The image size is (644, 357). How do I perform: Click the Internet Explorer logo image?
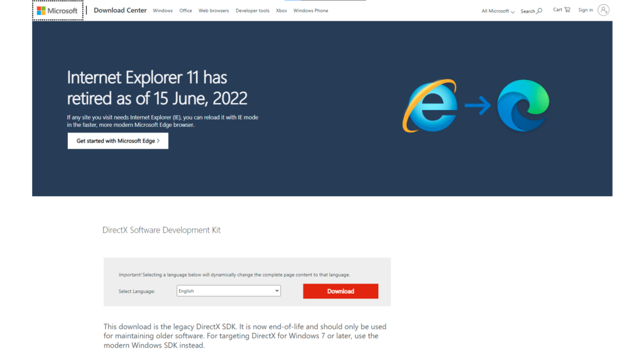[x=430, y=106]
